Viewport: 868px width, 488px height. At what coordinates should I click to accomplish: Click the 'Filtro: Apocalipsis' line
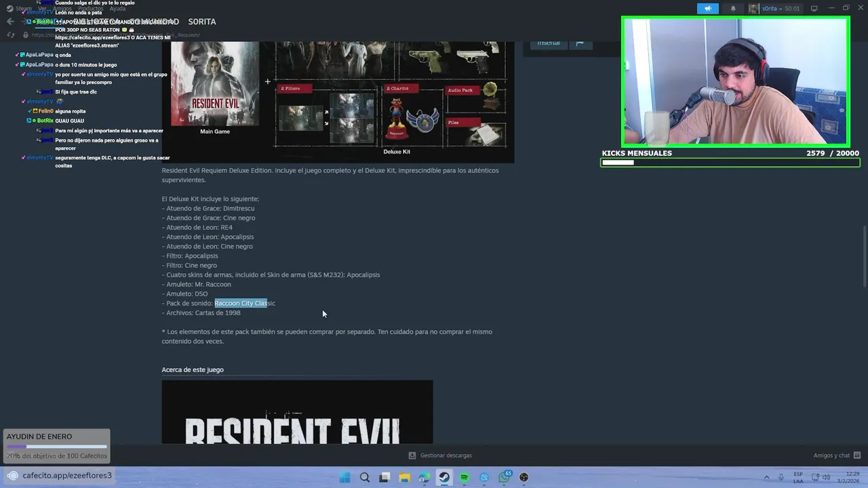(x=190, y=256)
